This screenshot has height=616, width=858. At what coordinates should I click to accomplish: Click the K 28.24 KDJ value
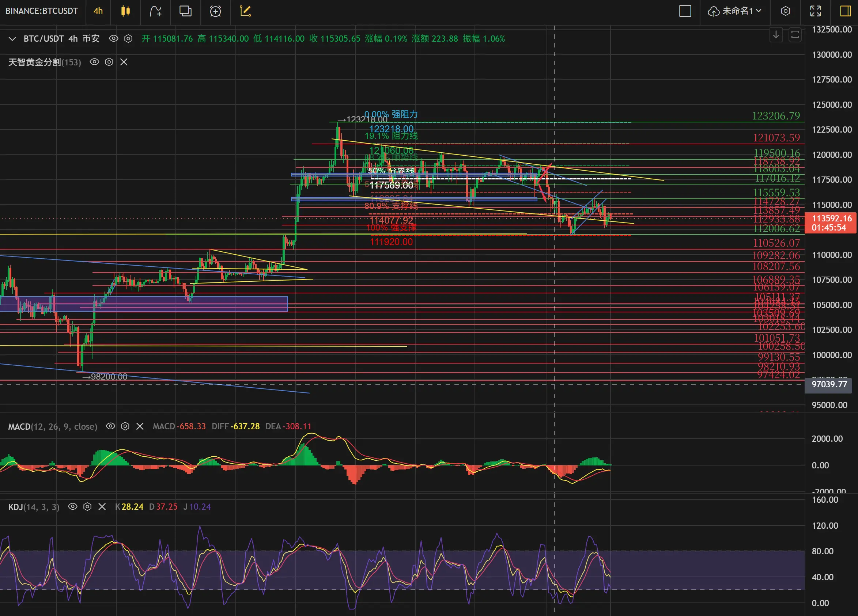[x=129, y=507]
